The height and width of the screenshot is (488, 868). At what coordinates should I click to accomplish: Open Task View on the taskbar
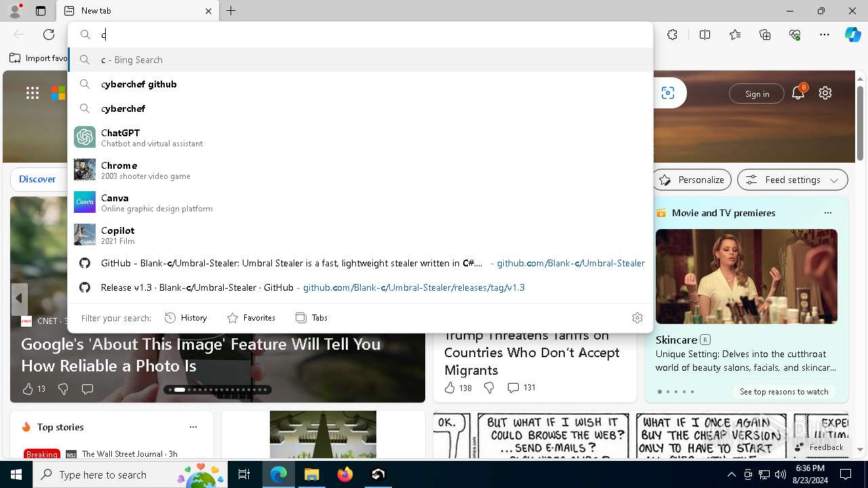245,474
